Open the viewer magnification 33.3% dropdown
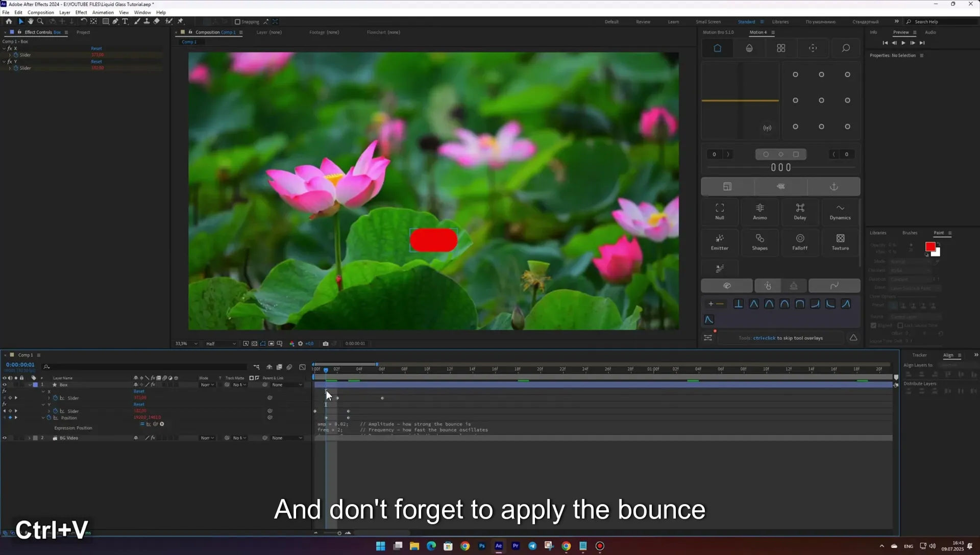The image size is (980, 555). coord(186,344)
